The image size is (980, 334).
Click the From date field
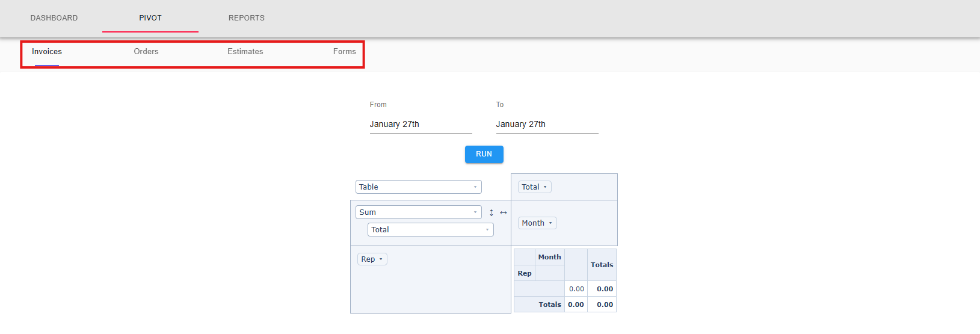[421, 125]
